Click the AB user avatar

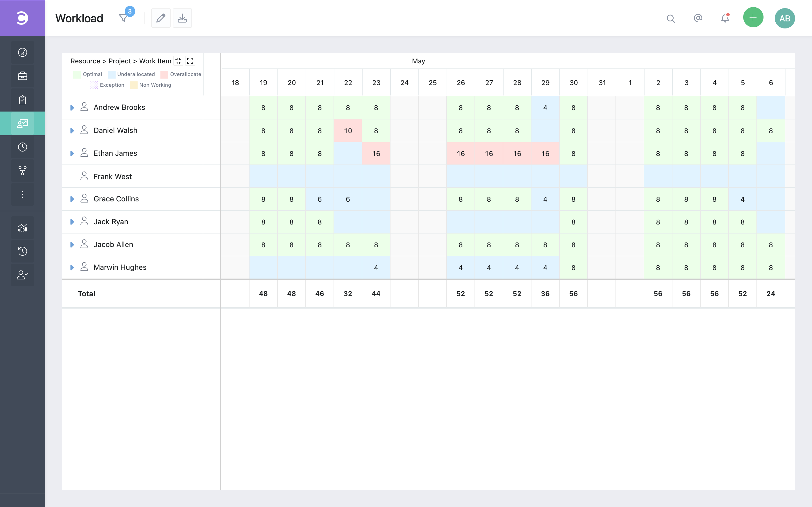point(784,18)
